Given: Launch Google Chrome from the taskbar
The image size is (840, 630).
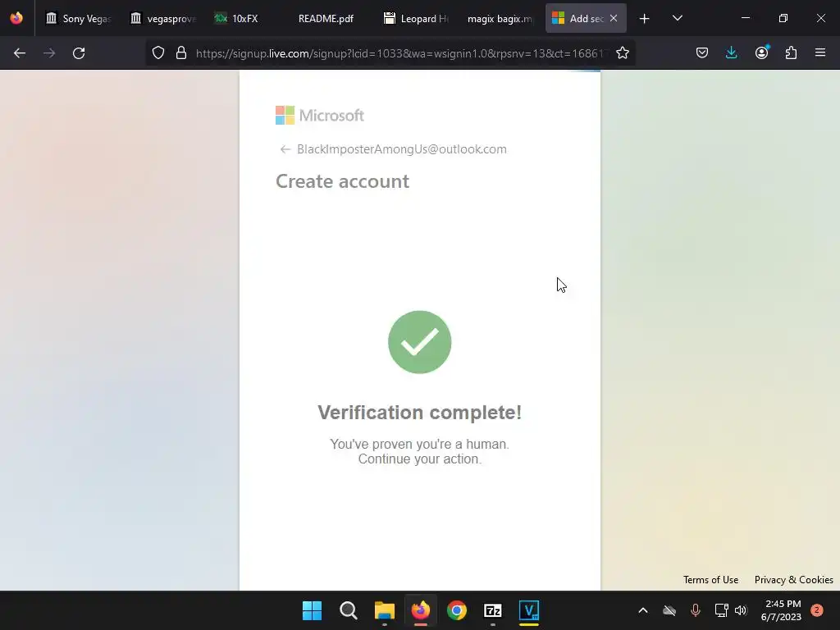Looking at the screenshot, I should click(x=456, y=610).
